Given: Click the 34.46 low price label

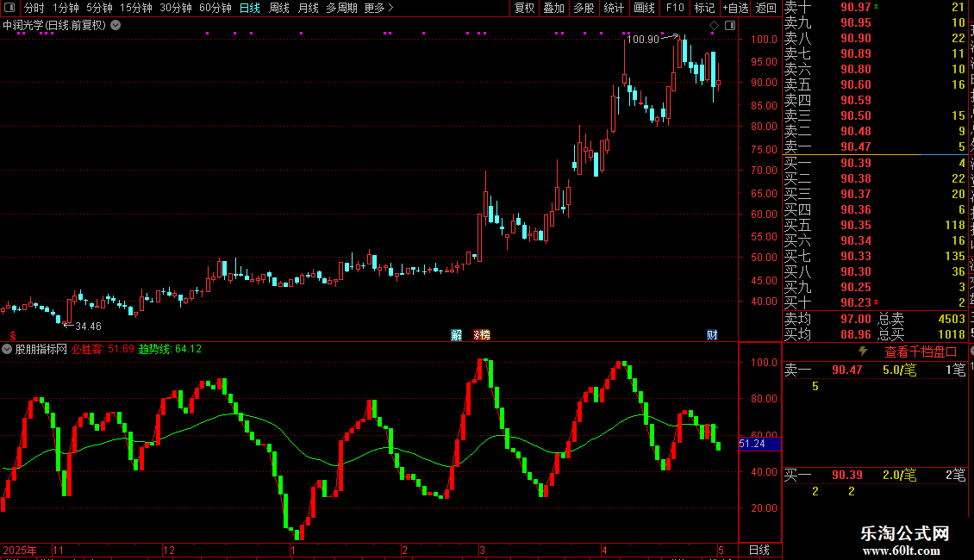Looking at the screenshot, I should pos(88,326).
